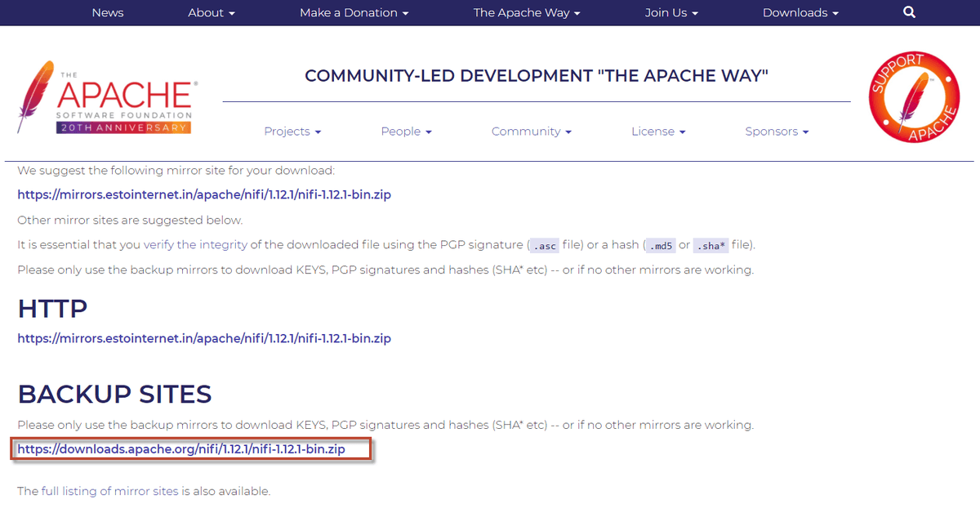Image resolution: width=980 pixels, height=513 pixels.
Task: Expand the About dropdown menu
Action: point(212,12)
